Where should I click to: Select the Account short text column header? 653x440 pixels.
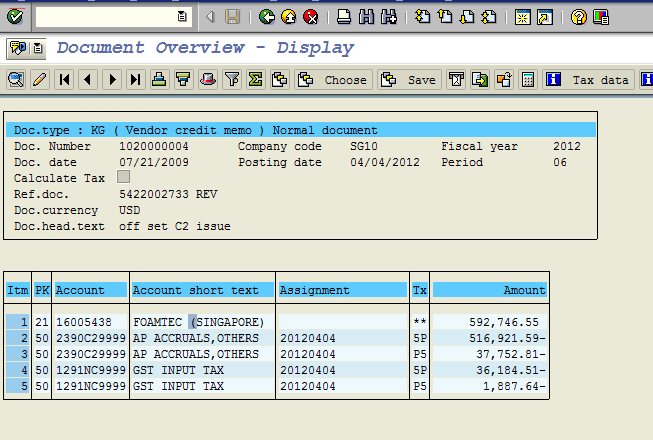pyautogui.click(x=202, y=290)
